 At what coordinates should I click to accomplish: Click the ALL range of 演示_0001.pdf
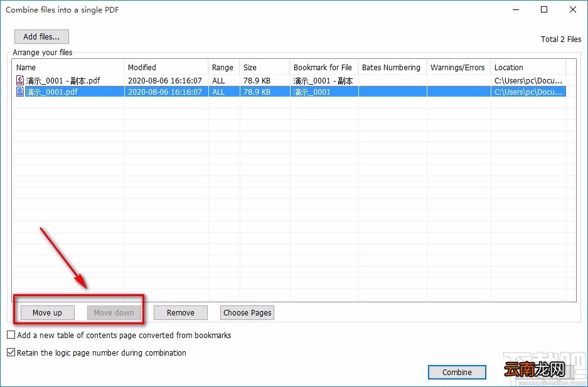(218, 92)
